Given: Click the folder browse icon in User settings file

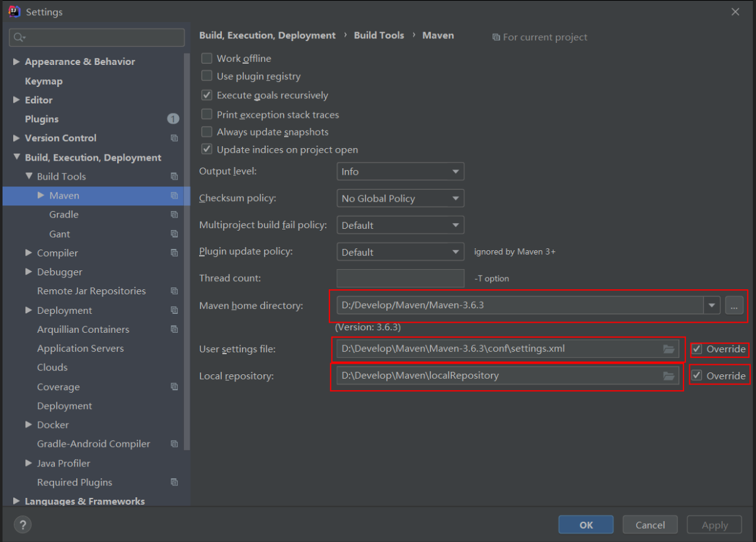Looking at the screenshot, I should pyautogui.click(x=669, y=349).
